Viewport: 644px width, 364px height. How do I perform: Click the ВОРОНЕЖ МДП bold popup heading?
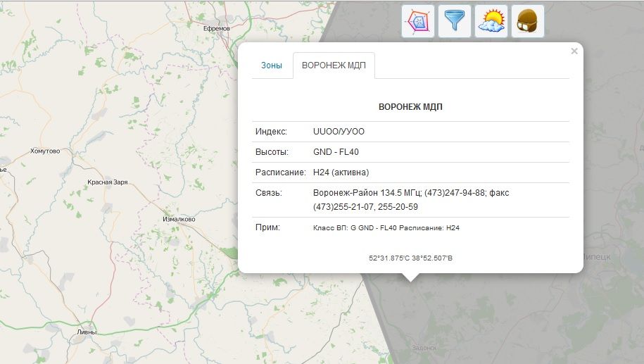click(x=410, y=108)
